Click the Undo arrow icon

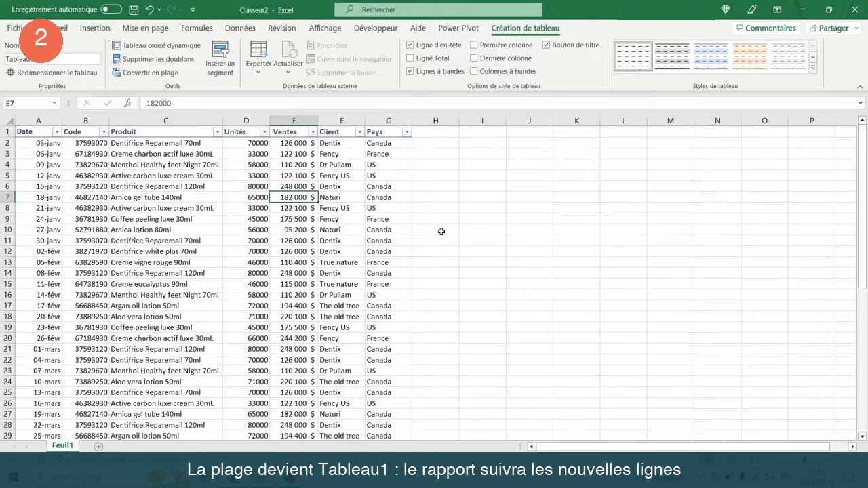point(149,10)
